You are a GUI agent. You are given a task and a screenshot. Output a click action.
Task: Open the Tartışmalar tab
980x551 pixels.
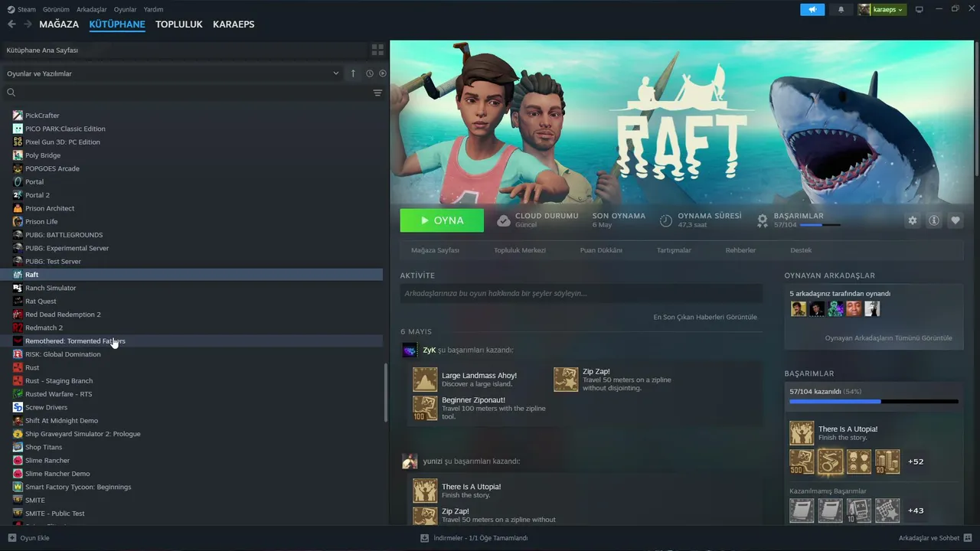674,250
